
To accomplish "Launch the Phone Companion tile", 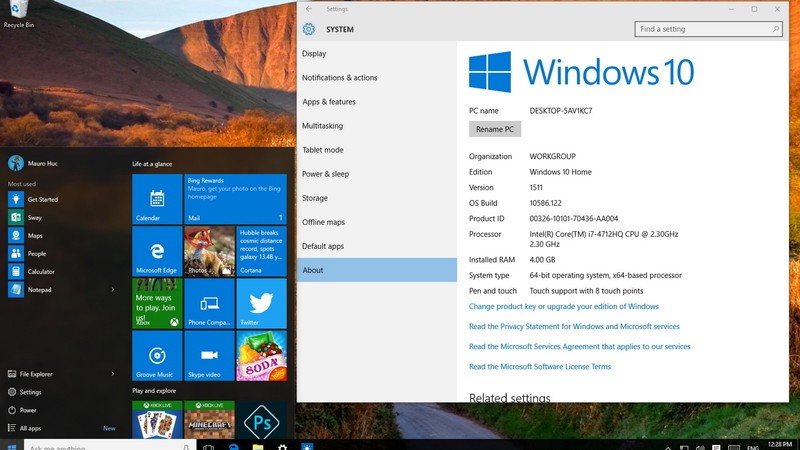I will 209,304.
